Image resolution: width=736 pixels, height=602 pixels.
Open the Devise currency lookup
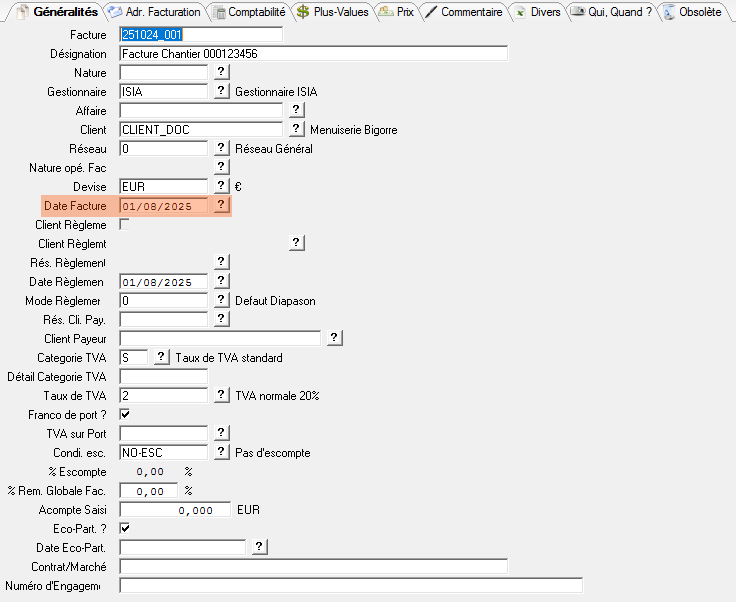(x=222, y=186)
